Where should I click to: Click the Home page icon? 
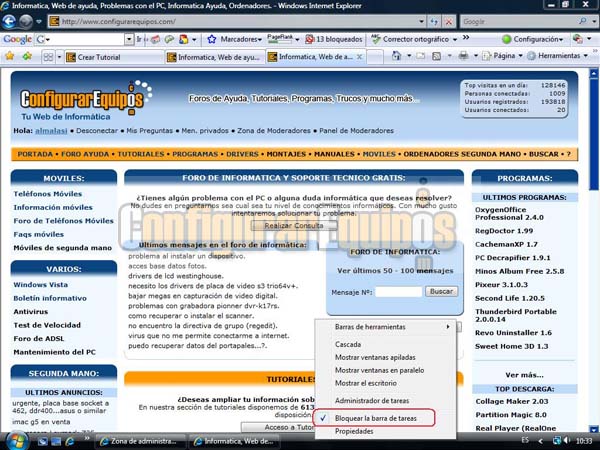pyautogui.click(x=396, y=56)
